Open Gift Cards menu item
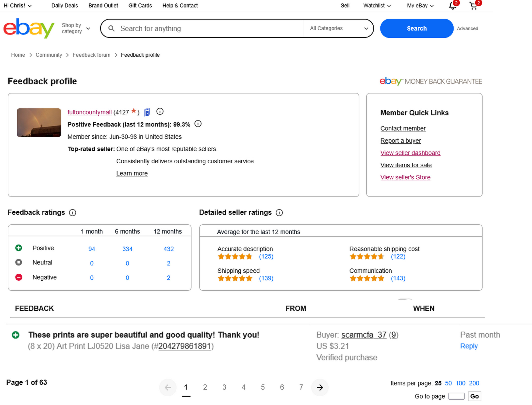This screenshot has height=405, width=532. 140,6
